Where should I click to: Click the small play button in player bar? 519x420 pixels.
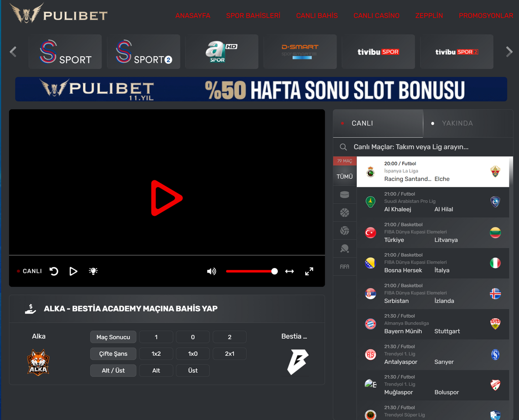tap(73, 272)
